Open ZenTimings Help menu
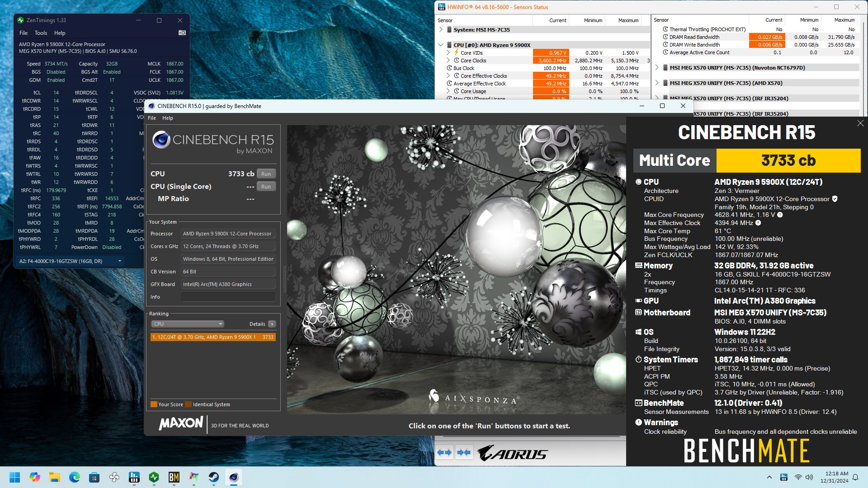This screenshot has width=868, height=488. (x=60, y=33)
